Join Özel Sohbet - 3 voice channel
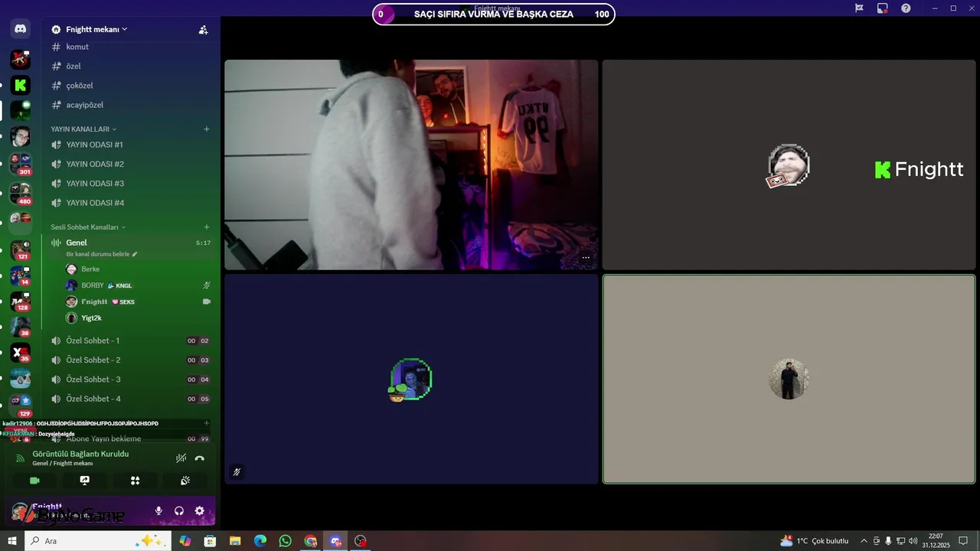 coord(130,380)
